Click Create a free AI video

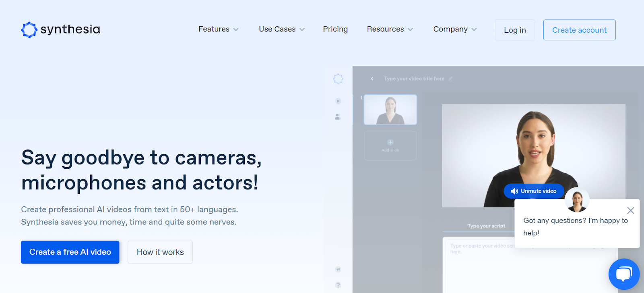(70, 252)
